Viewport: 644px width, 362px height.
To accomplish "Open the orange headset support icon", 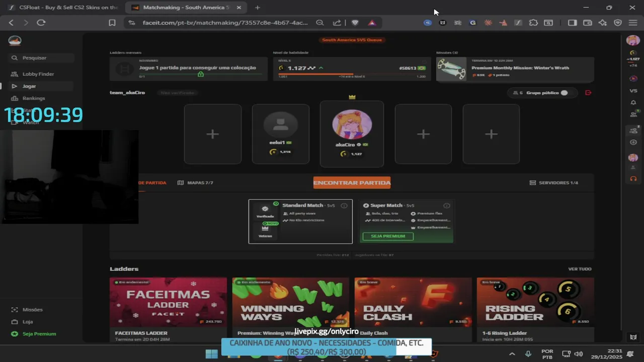I will tap(633, 178).
